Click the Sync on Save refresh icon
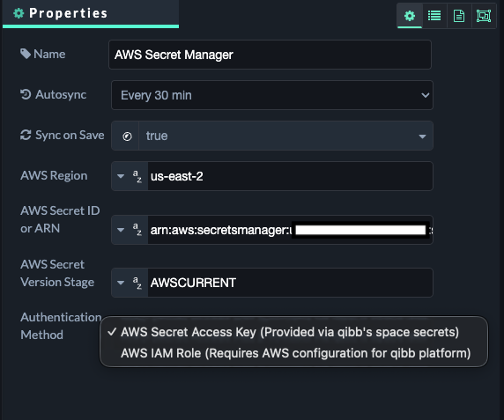The image size is (504, 420). click(x=26, y=135)
